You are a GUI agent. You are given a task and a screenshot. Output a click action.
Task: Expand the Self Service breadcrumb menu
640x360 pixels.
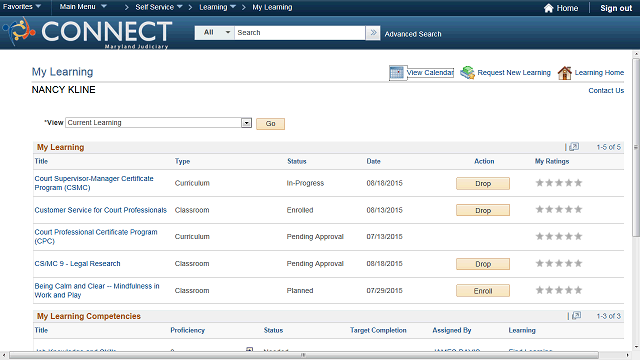[x=159, y=7]
